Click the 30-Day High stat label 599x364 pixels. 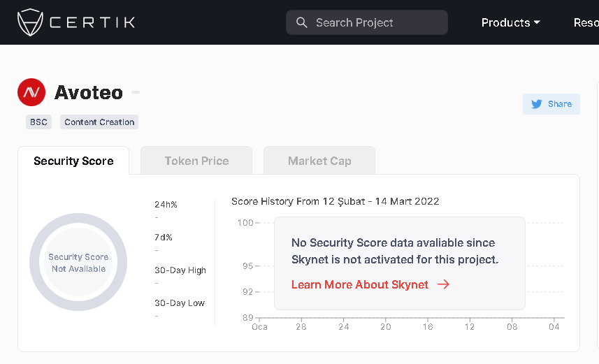pos(180,270)
